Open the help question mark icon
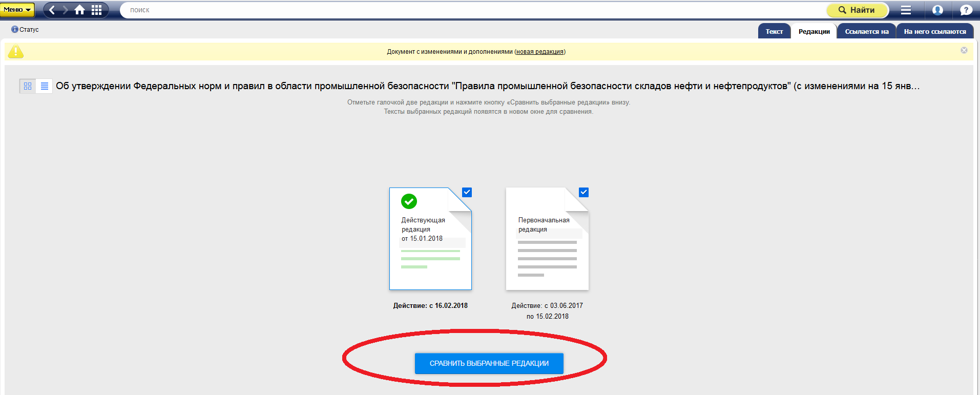The width and height of the screenshot is (980, 395). tap(966, 10)
